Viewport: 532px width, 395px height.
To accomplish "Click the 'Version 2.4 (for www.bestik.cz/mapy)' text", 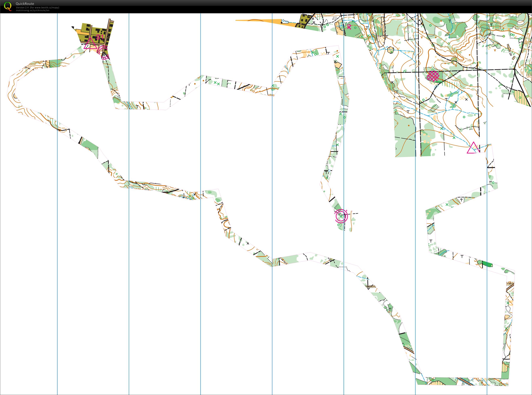I will (38, 7).
